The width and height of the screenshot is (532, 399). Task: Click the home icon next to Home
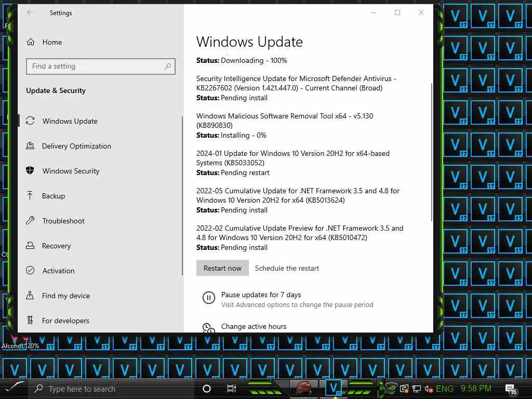point(31,42)
